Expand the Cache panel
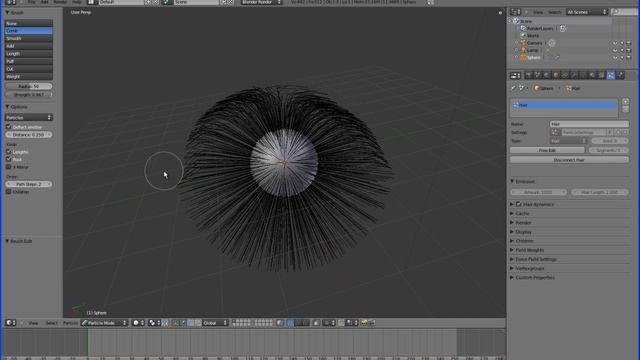Viewport: 640px width, 360px height. point(512,213)
